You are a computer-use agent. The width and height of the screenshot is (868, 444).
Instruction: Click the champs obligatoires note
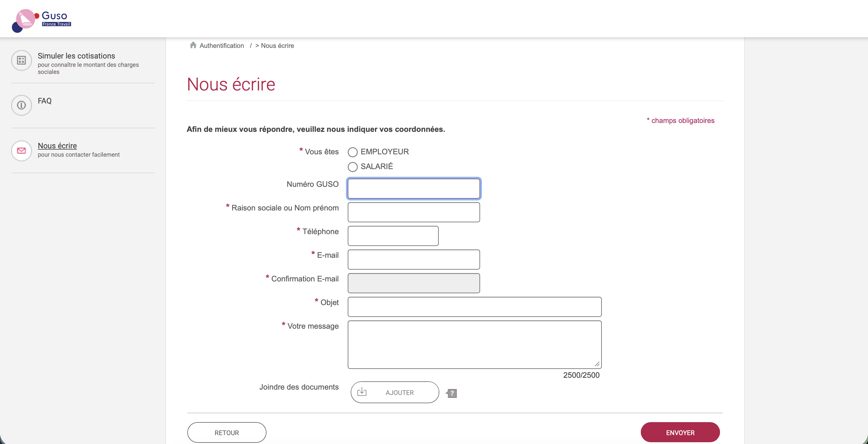pos(680,120)
